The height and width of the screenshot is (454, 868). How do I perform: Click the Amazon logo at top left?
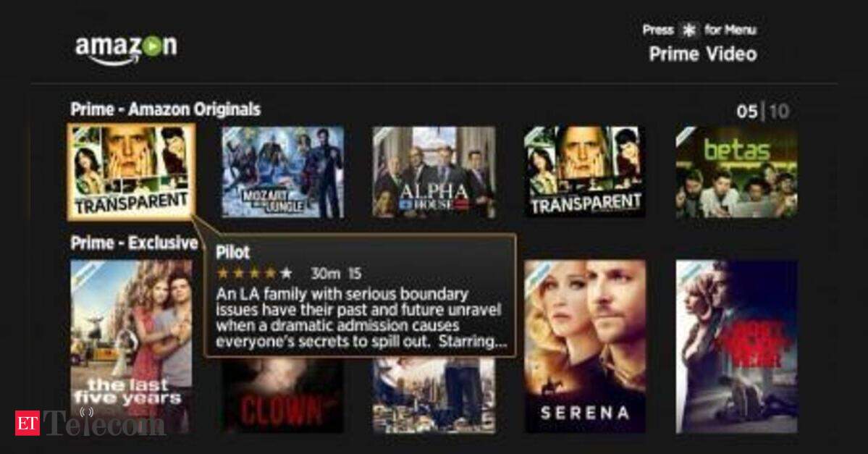tap(126, 49)
